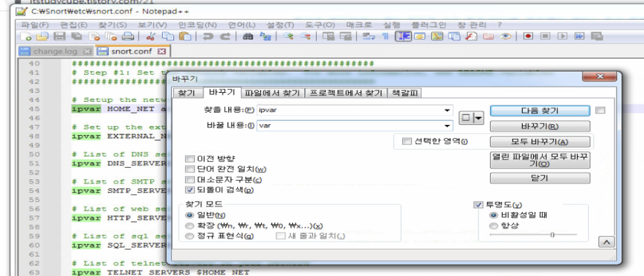Screen dimensions: 644x276
Task: Click the Save All icon
Action: click(x=76, y=37)
